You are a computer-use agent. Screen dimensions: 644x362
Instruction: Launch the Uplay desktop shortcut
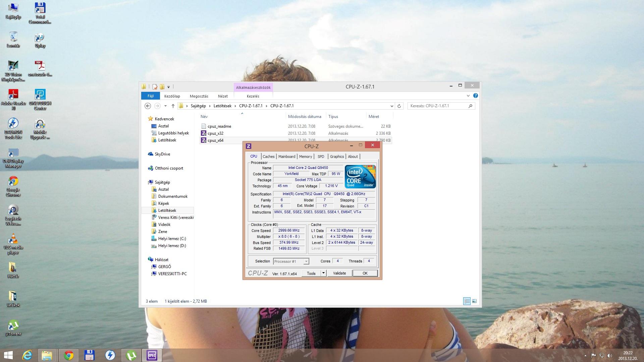click(40, 40)
